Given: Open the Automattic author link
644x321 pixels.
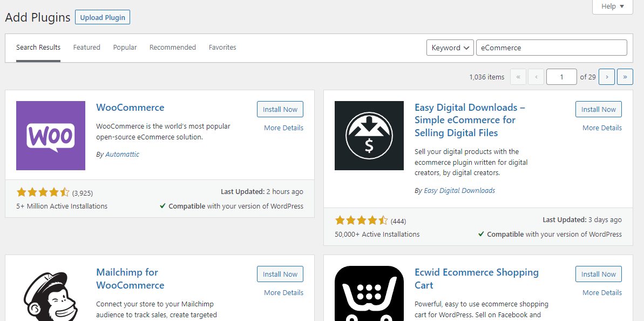Looking at the screenshot, I should pos(123,155).
